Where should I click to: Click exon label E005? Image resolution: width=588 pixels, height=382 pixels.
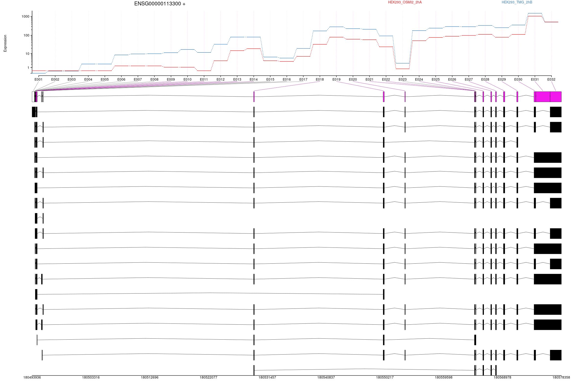[x=105, y=79]
